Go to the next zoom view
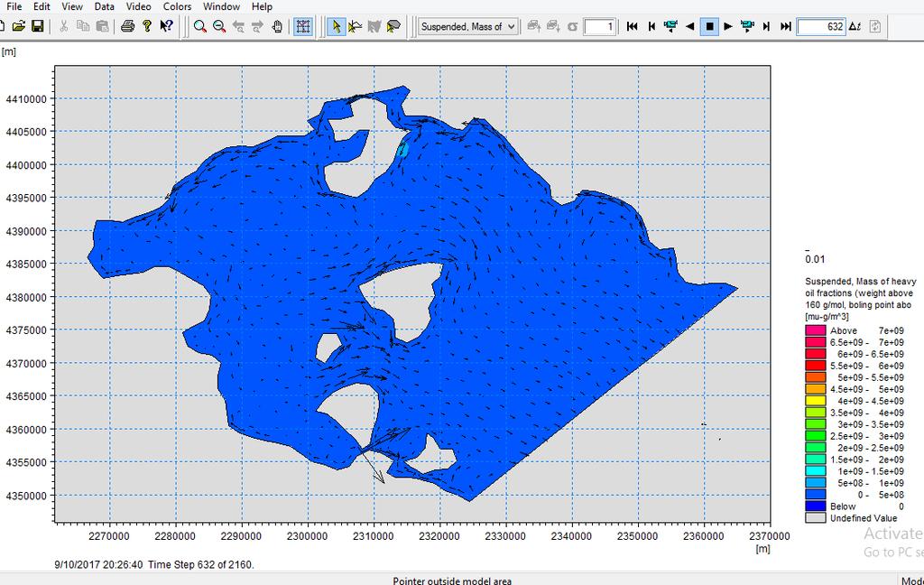 coord(257,26)
